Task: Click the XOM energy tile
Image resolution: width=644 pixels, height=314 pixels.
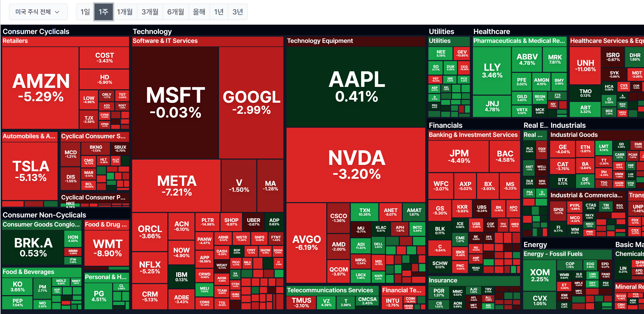Action: [x=539, y=275]
